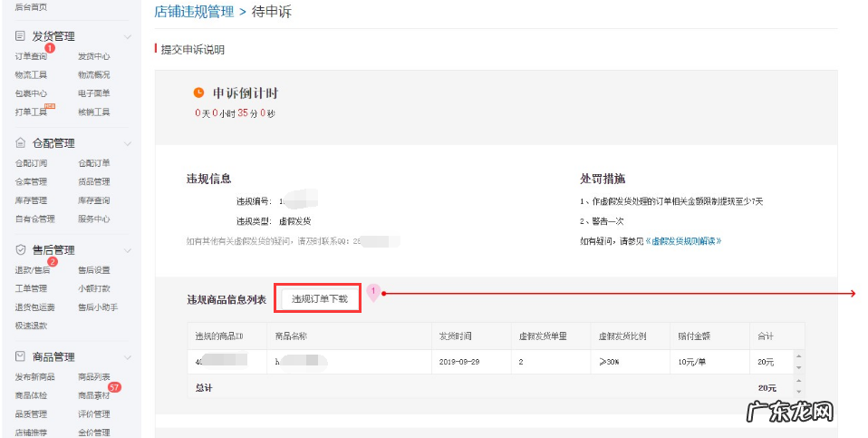Click the 2019-09-29 shipping date cell

[x=459, y=362]
